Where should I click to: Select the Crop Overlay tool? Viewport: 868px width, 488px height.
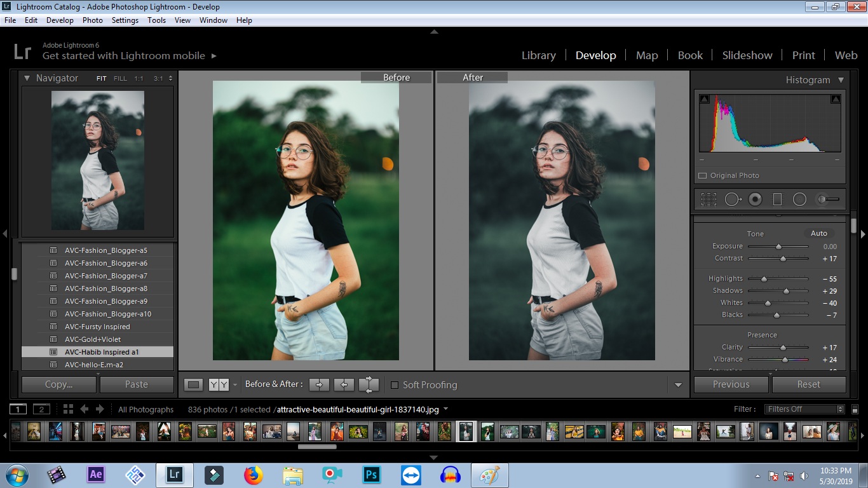coord(709,200)
